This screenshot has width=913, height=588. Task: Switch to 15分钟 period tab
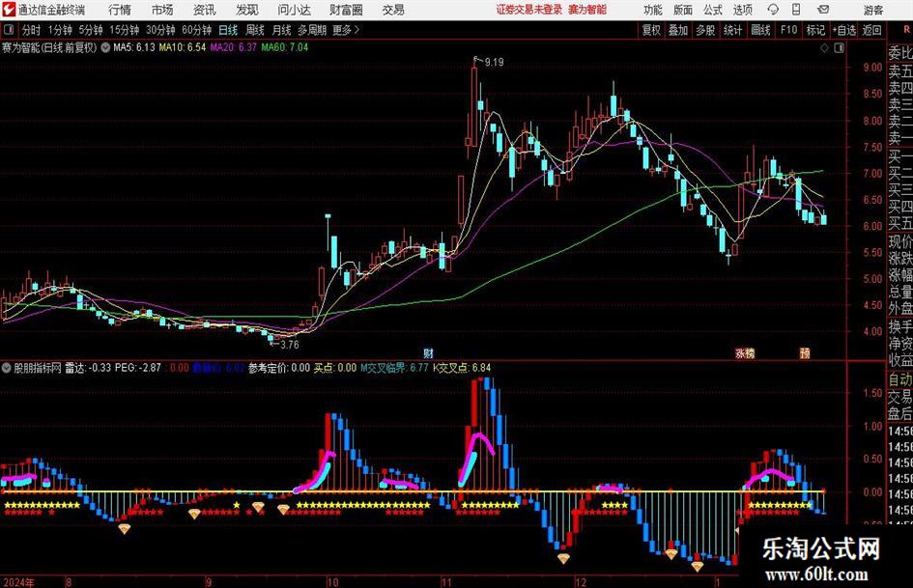coord(125,30)
